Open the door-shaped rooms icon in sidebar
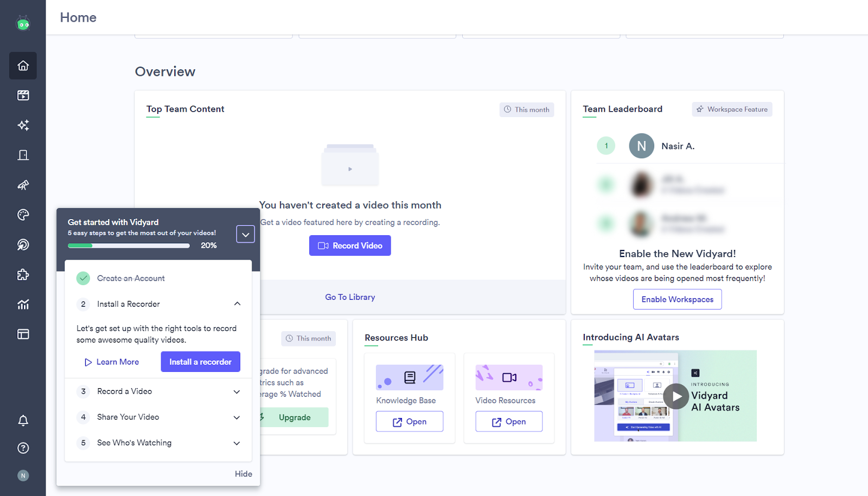Image resolution: width=868 pixels, height=496 pixels. coord(23,155)
